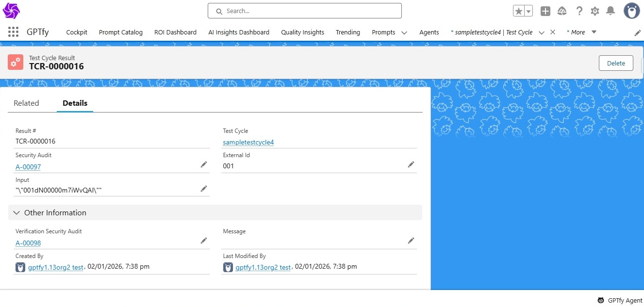Image resolution: width=644 pixels, height=307 pixels.
Task: Click in the global Search box
Action: [x=305, y=11]
